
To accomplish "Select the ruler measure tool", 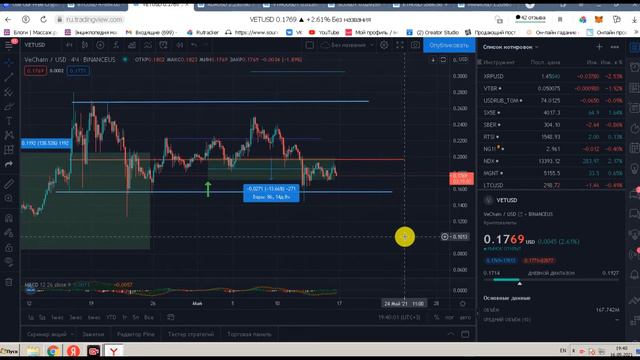I will click(x=9, y=184).
